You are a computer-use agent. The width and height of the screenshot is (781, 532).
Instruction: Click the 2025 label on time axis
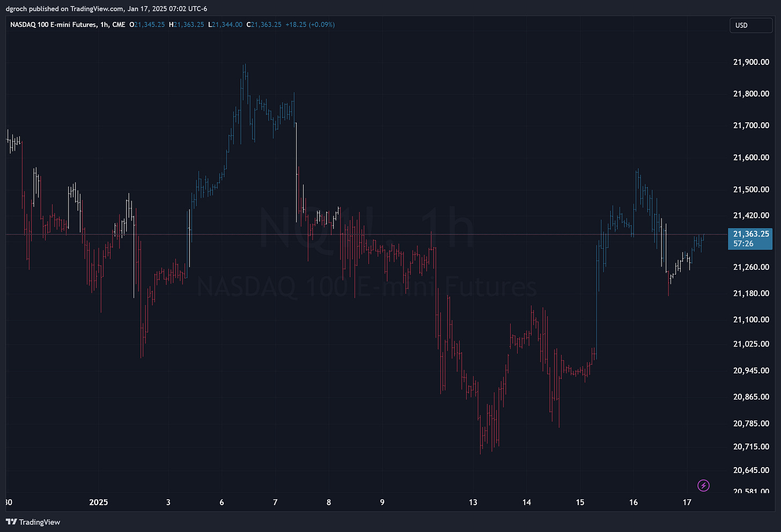tap(99, 503)
